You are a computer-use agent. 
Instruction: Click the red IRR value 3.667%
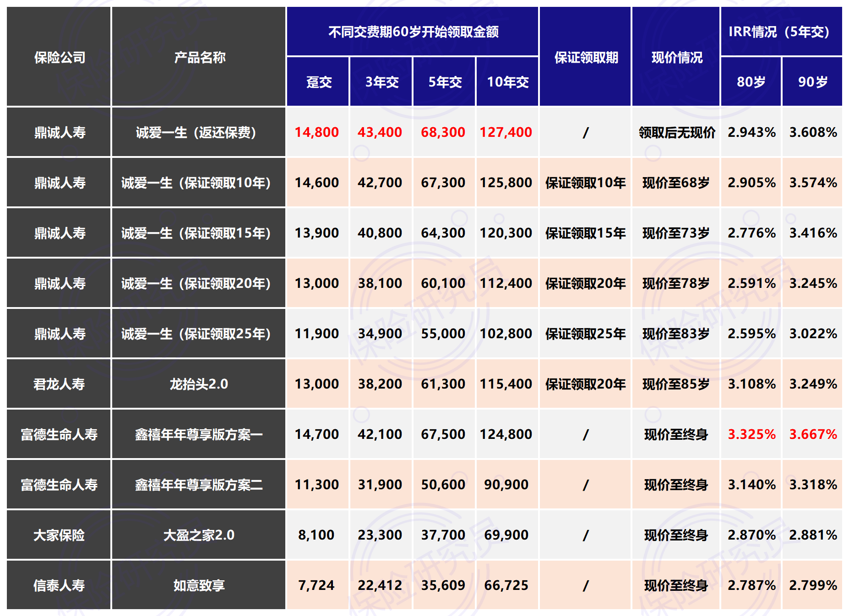(x=813, y=434)
